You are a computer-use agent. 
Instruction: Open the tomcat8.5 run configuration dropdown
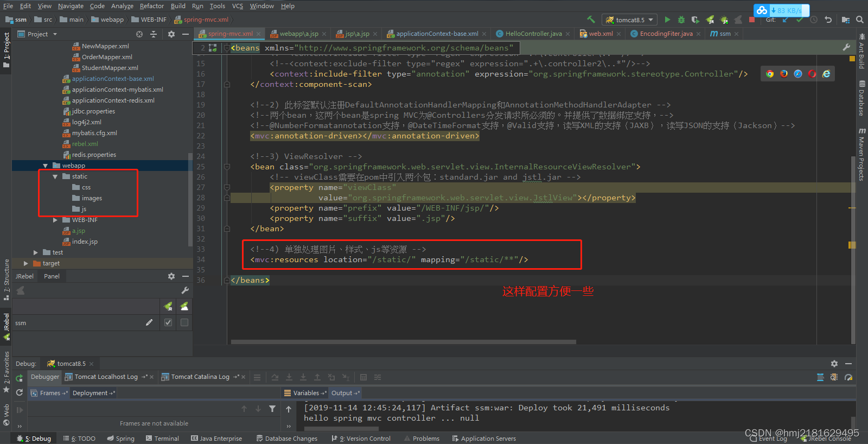coord(629,20)
